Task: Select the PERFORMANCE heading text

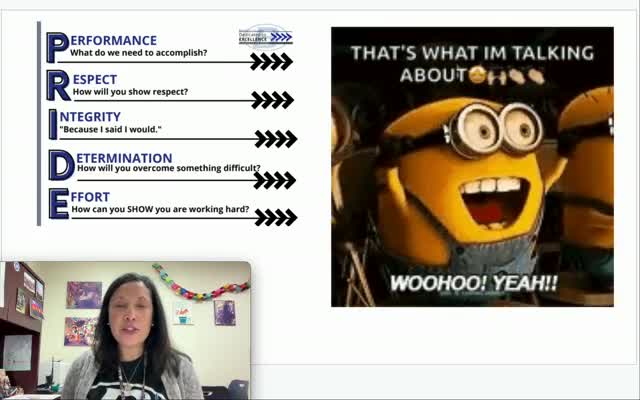Action: click(x=113, y=40)
